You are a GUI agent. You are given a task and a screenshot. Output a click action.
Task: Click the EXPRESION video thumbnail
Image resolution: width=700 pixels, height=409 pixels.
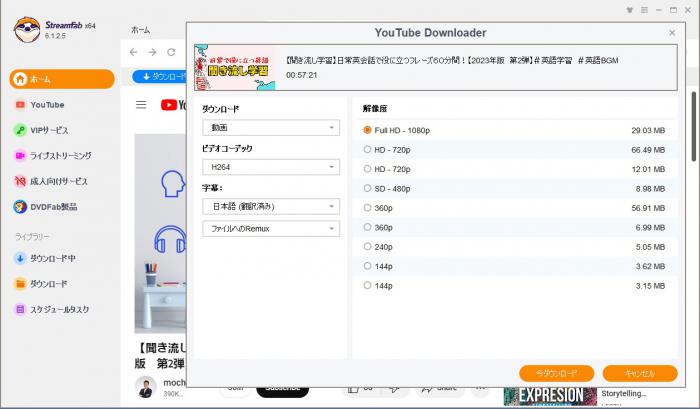click(x=550, y=396)
